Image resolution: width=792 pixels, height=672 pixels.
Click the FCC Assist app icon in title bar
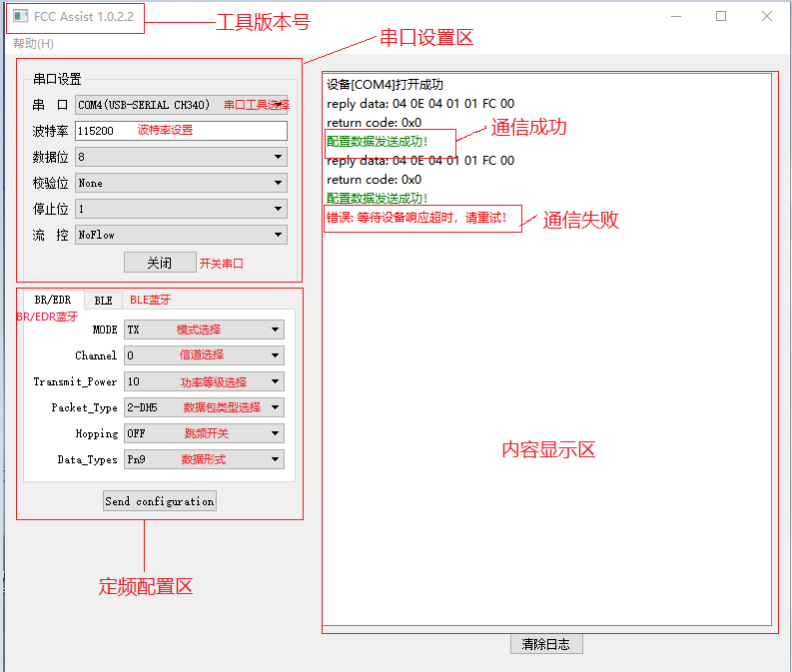click(21, 16)
